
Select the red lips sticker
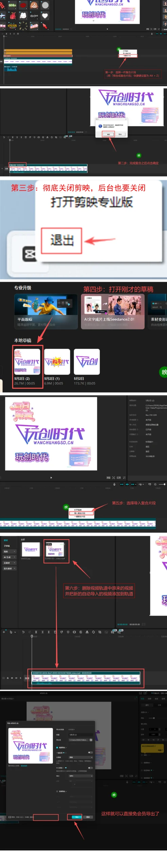23,5
